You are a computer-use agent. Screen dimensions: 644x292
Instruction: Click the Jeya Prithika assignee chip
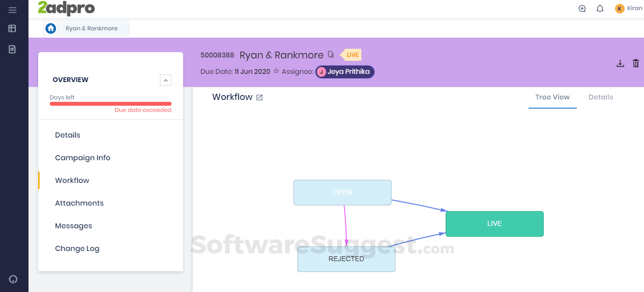(344, 72)
